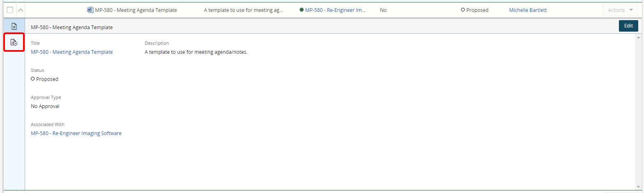The width and height of the screenshot is (644, 193).
Task: Open the truncated MP-580 Re-Engineer project link in row
Action: click(335, 10)
